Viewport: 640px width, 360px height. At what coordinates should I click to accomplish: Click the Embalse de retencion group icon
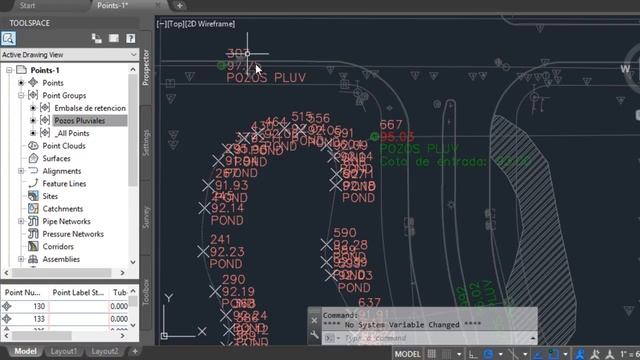coord(45,108)
